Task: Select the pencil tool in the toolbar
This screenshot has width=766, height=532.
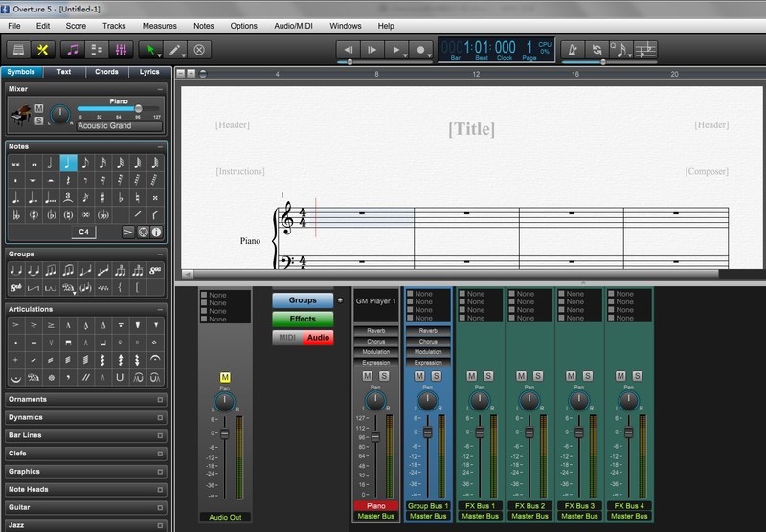Action: (173, 50)
